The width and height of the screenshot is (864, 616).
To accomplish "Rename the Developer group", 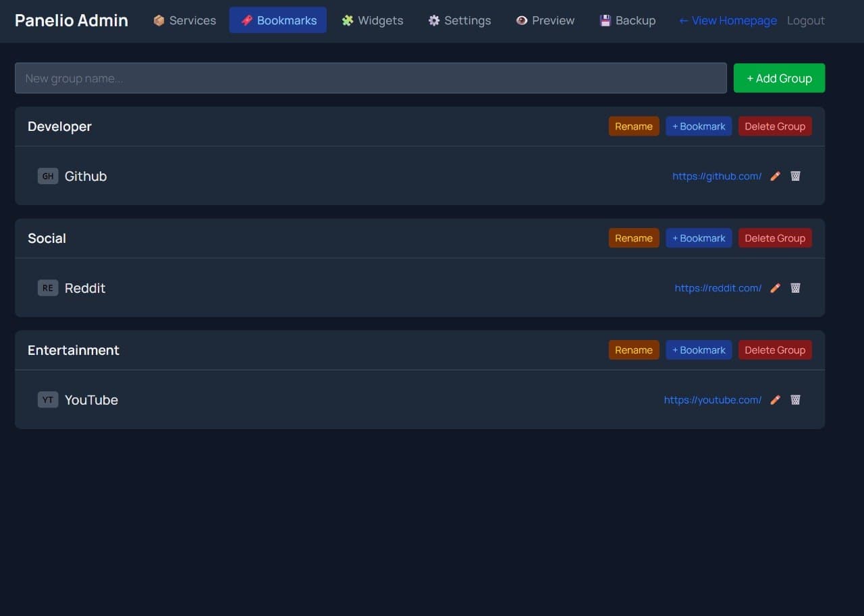I will [x=633, y=126].
